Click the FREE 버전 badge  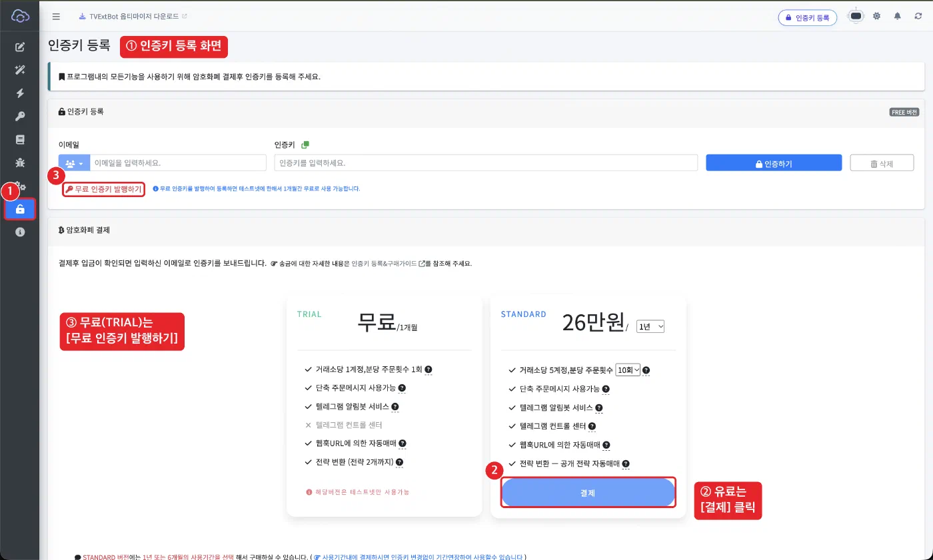904,112
